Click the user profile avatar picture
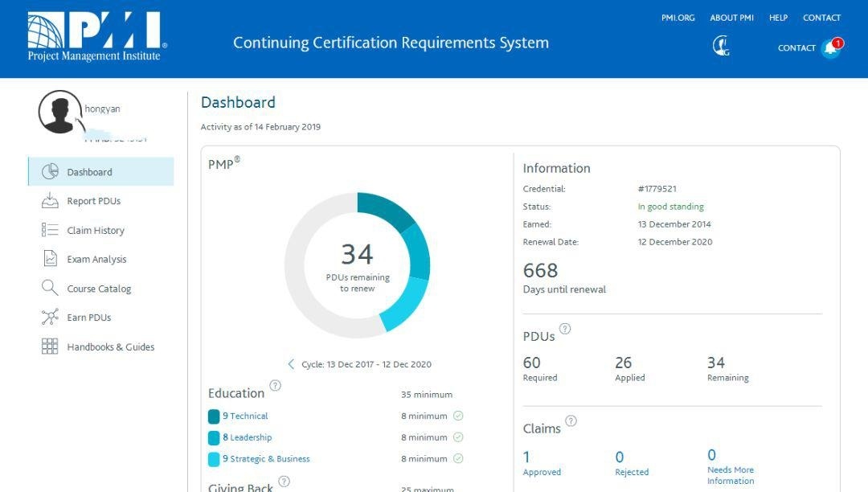The height and width of the screenshot is (492, 868). [59, 112]
